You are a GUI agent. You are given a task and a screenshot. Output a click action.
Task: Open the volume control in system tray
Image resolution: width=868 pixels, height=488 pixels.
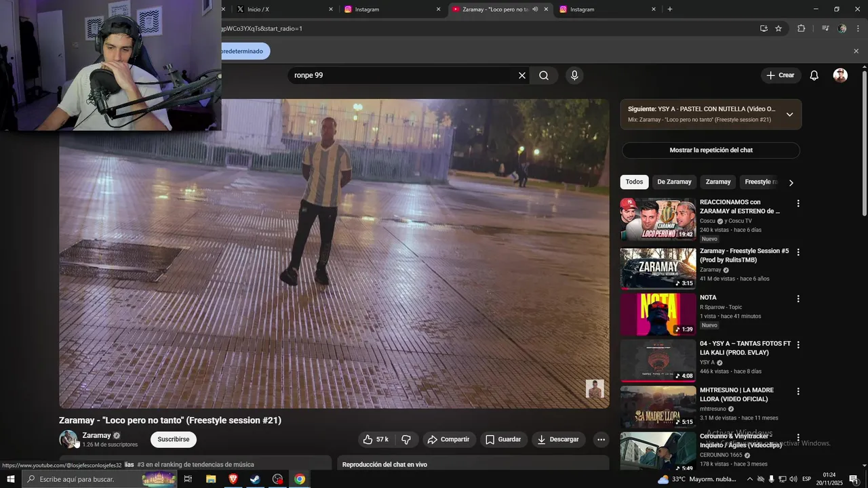pyautogui.click(x=794, y=479)
